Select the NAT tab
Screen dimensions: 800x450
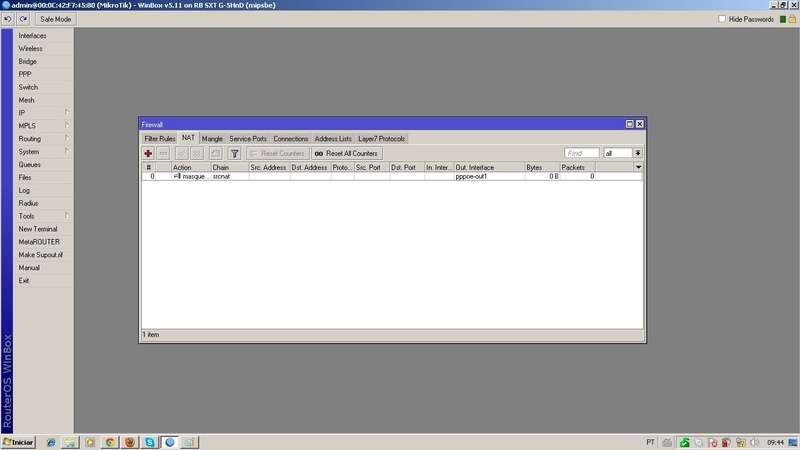coord(188,138)
